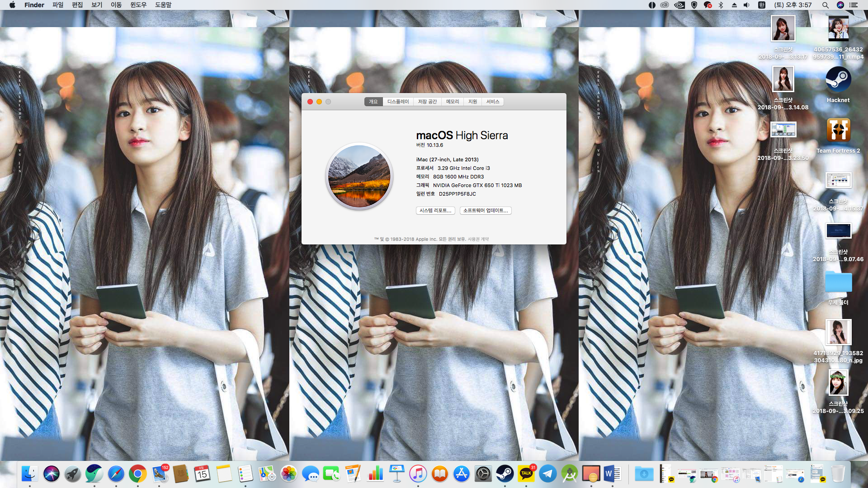Open Contacts book in the Dock
Image resolution: width=868 pixels, height=488 pixels.
[181, 474]
